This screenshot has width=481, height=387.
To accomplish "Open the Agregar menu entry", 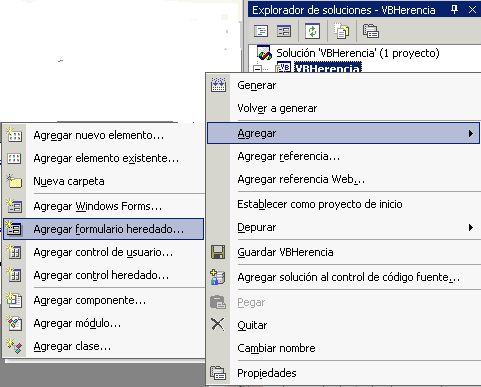I will [x=344, y=133].
